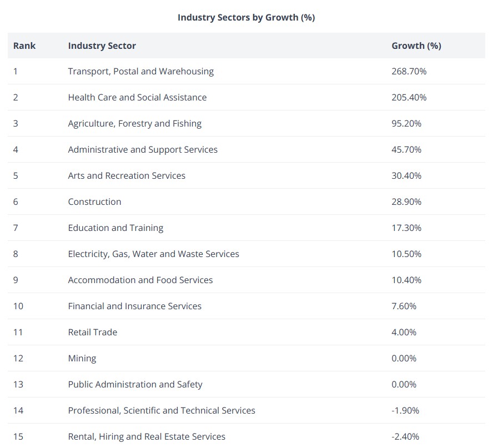This screenshot has width=493, height=448.
Task: Click the 268.70% growth value
Action: point(409,71)
